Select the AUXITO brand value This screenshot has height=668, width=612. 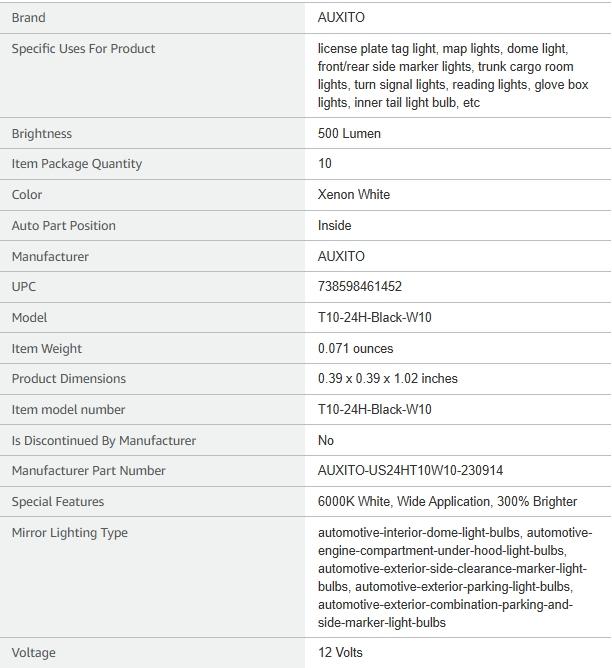(341, 17)
